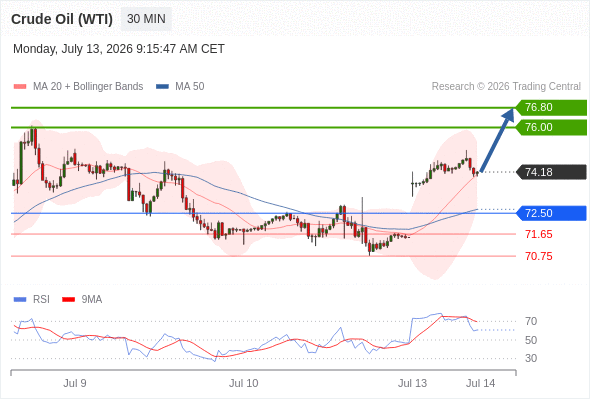Viewport: 590px width, 400px height.
Task: Click the Crude Oil (WTI) title
Action: point(62,19)
